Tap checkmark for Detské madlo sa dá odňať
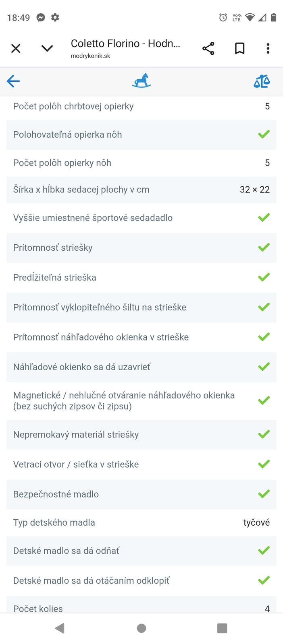Screen dimensions: 283x644 (264, 550)
